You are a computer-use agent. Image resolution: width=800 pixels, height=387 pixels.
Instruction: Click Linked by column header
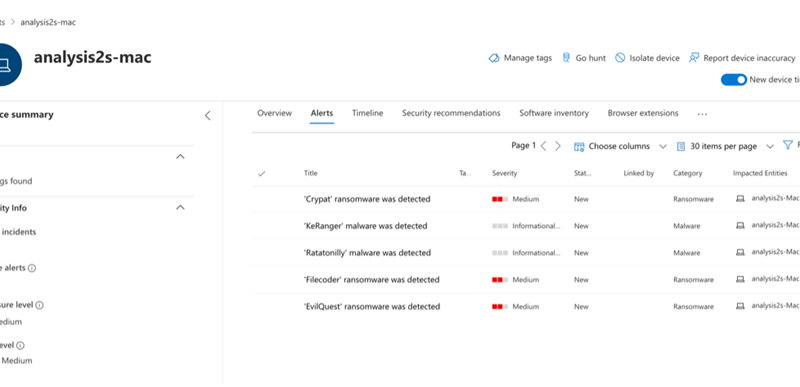tap(639, 173)
